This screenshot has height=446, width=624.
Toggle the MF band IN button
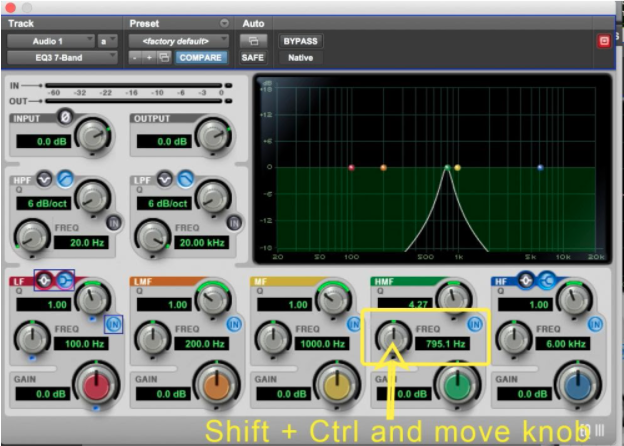pos(353,324)
